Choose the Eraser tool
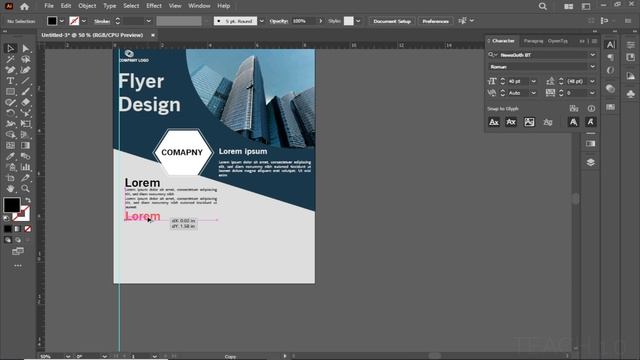The image size is (640, 360). 25,102
